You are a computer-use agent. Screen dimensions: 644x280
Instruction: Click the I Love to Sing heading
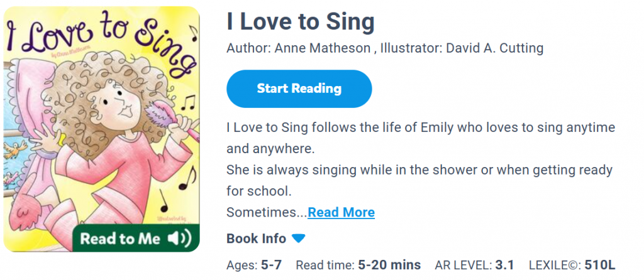(301, 23)
